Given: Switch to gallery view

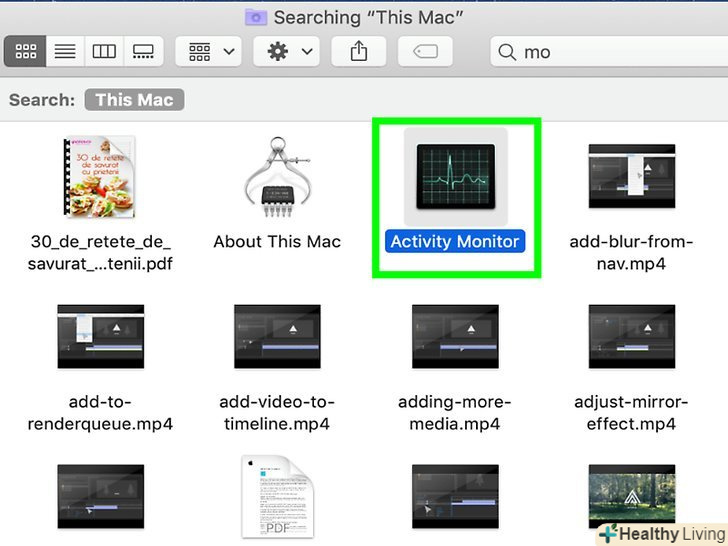Looking at the screenshot, I should [x=143, y=51].
